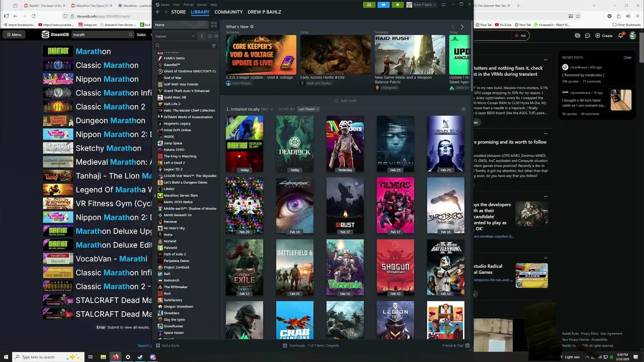The image size is (644, 362).
Task: Click Add a Game plus icon
Action: pos(158,345)
